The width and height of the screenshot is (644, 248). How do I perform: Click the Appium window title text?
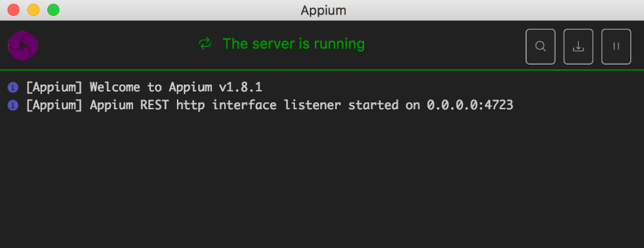click(x=323, y=10)
